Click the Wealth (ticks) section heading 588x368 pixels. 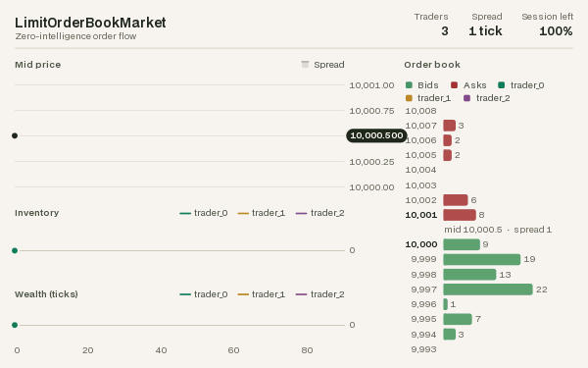(46, 294)
